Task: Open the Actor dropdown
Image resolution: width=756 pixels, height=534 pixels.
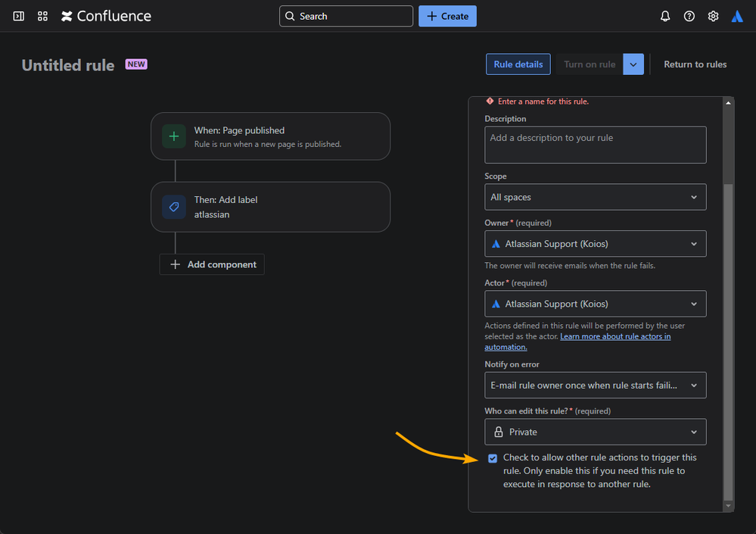Action: click(596, 304)
